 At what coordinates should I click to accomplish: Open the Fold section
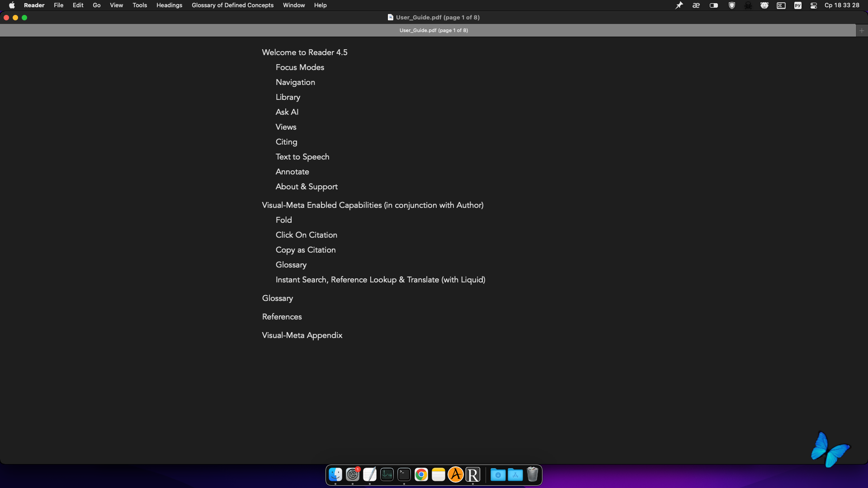(284, 220)
